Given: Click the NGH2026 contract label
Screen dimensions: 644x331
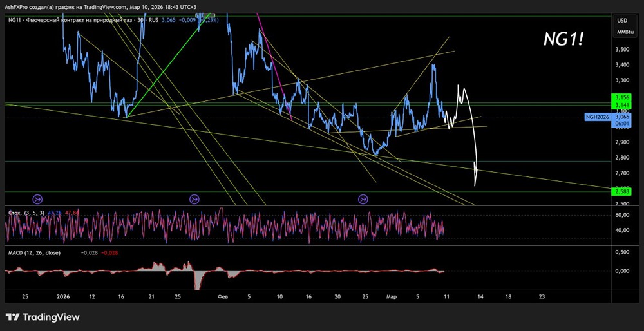Looking at the screenshot, I should pyautogui.click(x=599, y=117).
